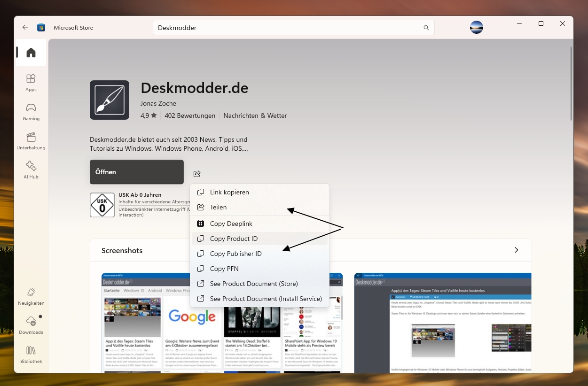This screenshot has height=386, width=588.
Task: Click the copy icon beside Copy Product ID
Action: coord(201,239)
